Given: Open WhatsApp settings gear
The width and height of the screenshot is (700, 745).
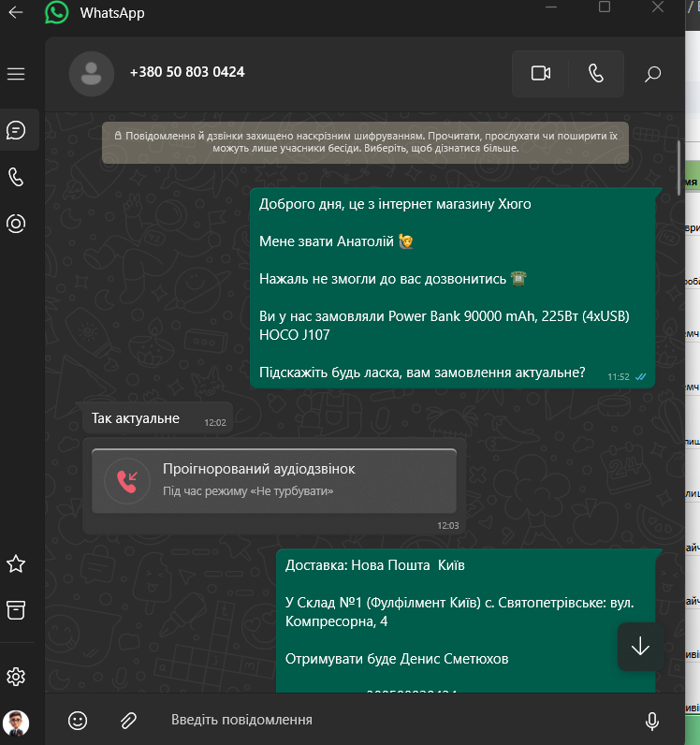Looking at the screenshot, I should [16, 677].
